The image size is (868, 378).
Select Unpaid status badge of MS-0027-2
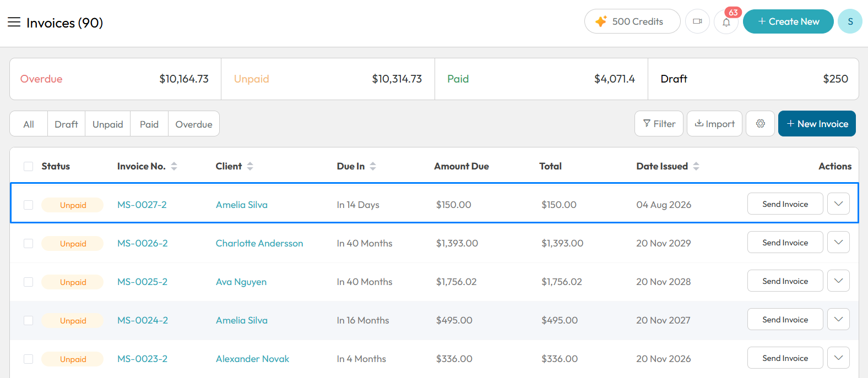[x=73, y=205]
